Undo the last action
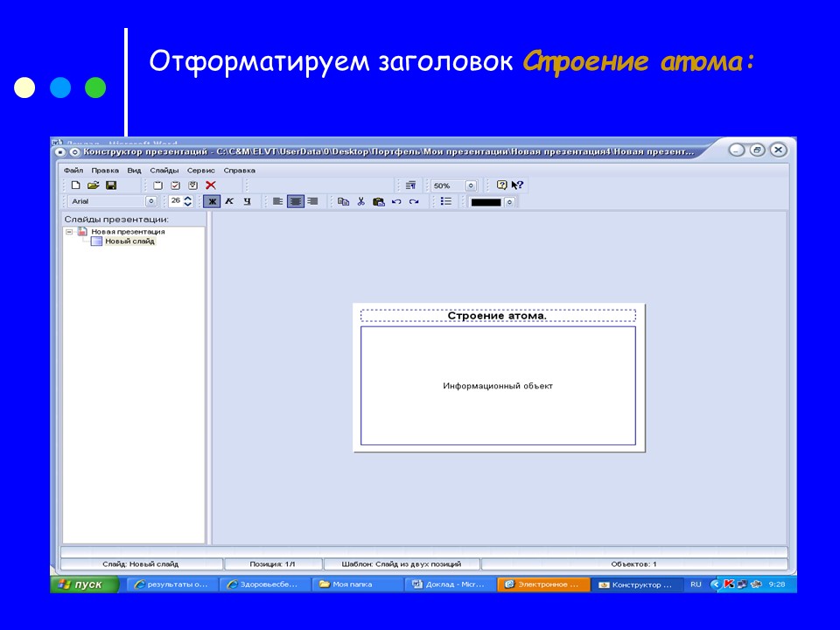 coord(395,201)
